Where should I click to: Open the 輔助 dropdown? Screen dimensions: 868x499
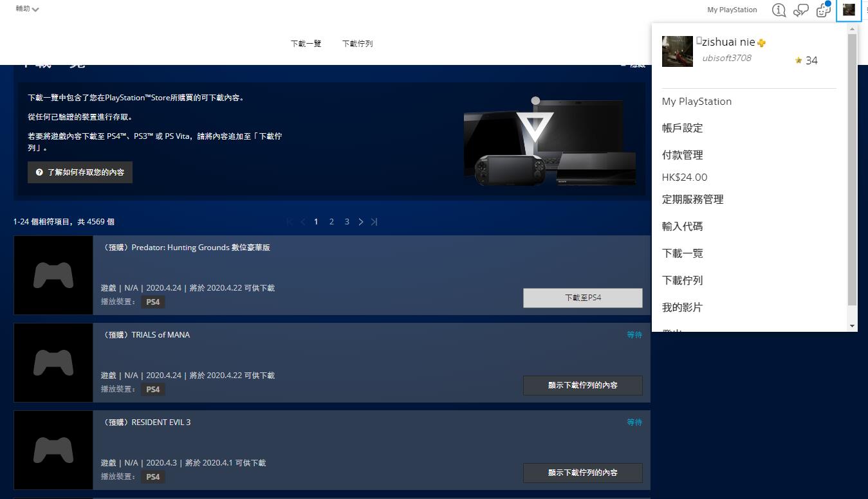[27, 9]
